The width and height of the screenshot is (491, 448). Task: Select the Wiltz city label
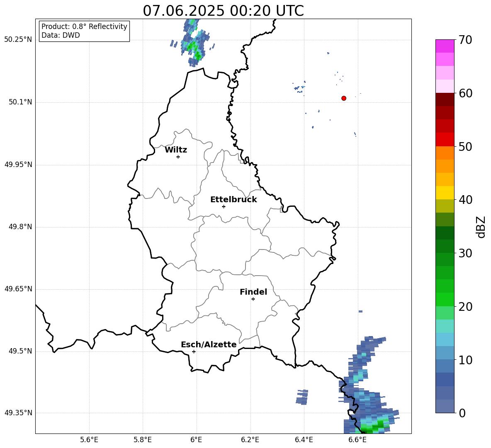pyautogui.click(x=176, y=150)
